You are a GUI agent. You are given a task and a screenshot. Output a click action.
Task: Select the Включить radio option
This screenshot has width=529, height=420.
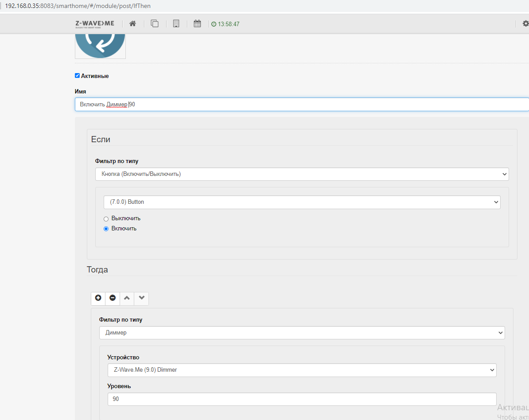point(106,229)
